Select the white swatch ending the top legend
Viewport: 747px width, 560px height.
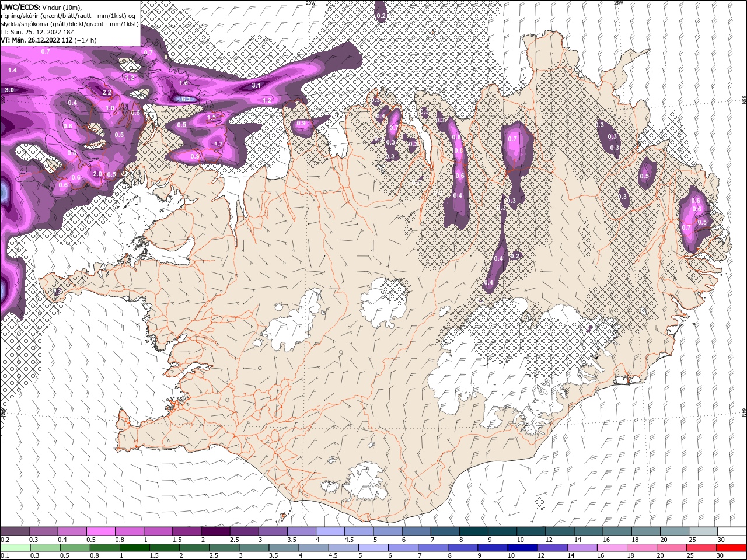pos(731,531)
